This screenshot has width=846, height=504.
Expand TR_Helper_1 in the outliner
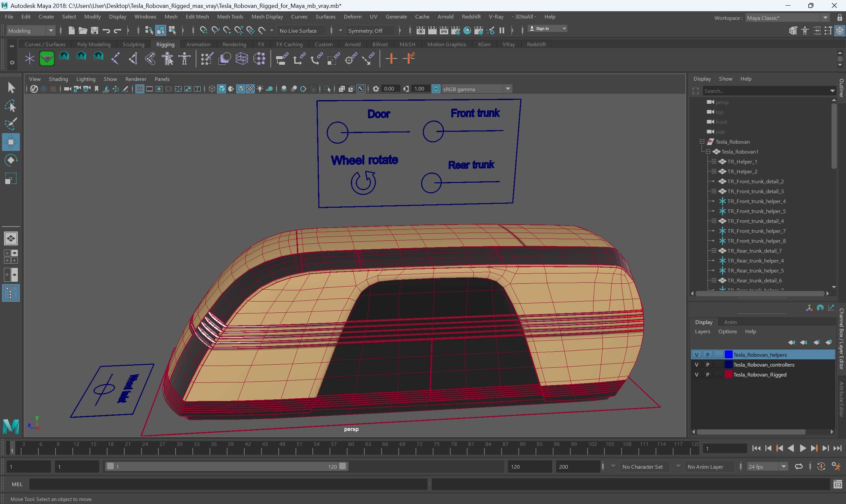[714, 161]
